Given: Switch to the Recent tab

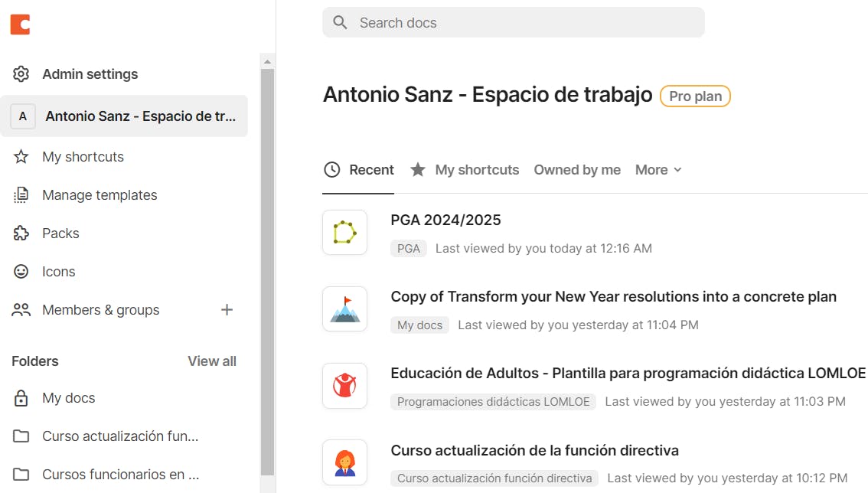Looking at the screenshot, I should click(x=358, y=169).
